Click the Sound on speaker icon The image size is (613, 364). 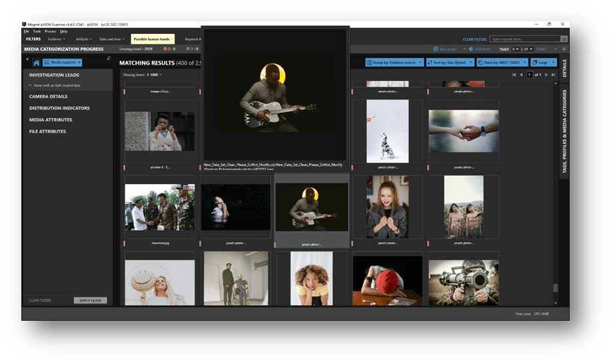click(471, 49)
